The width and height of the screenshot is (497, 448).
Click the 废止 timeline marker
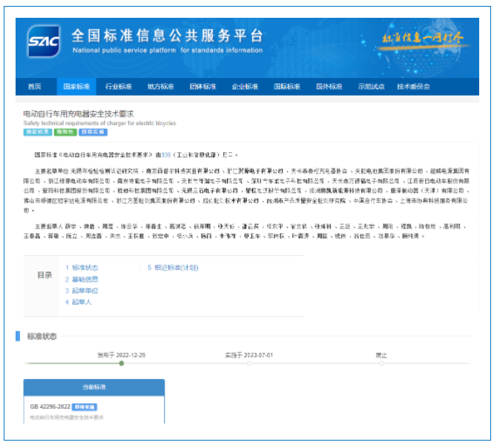381,363
